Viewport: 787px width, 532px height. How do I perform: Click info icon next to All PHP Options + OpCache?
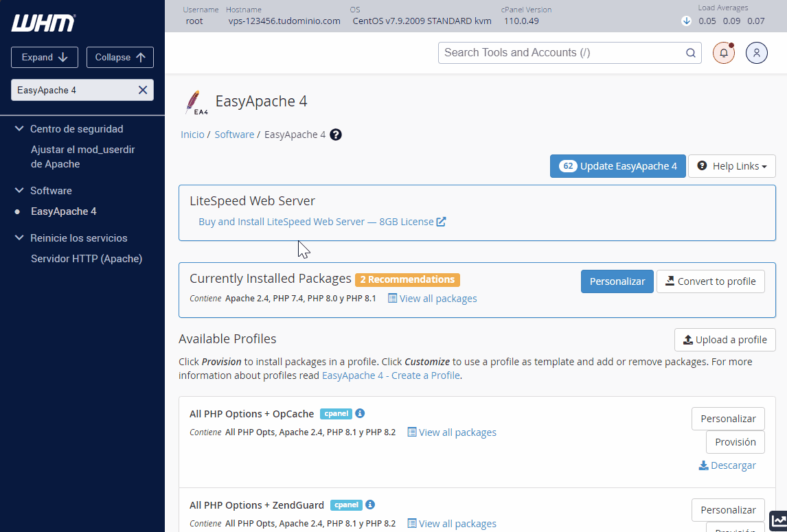coord(360,413)
